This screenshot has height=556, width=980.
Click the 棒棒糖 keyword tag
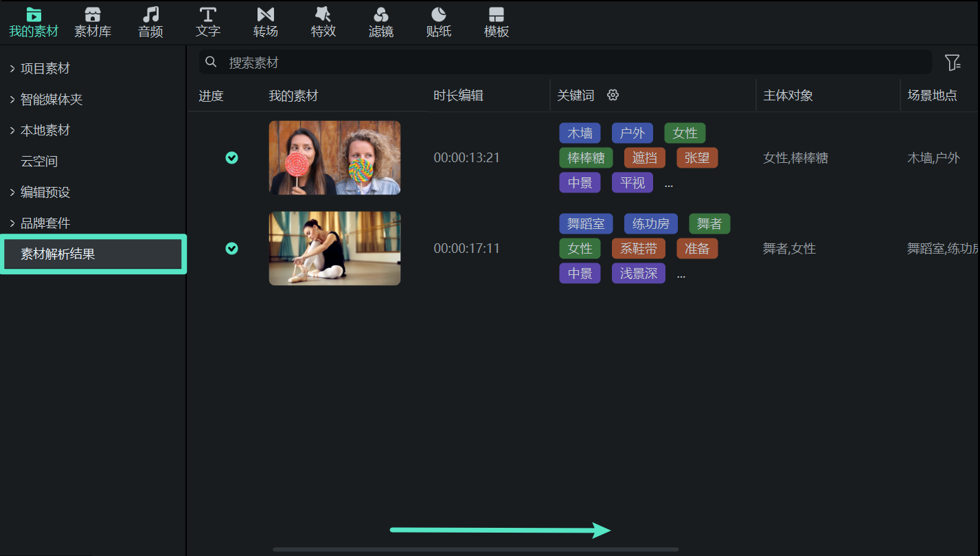coord(586,157)
